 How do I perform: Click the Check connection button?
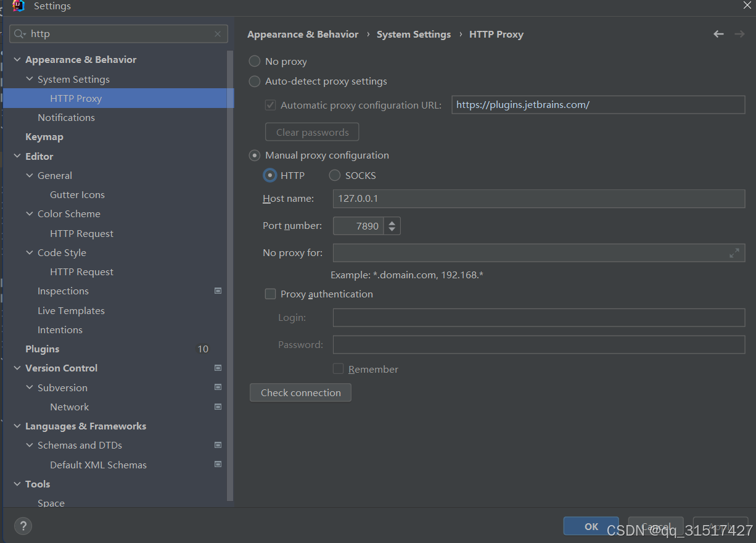300,392
